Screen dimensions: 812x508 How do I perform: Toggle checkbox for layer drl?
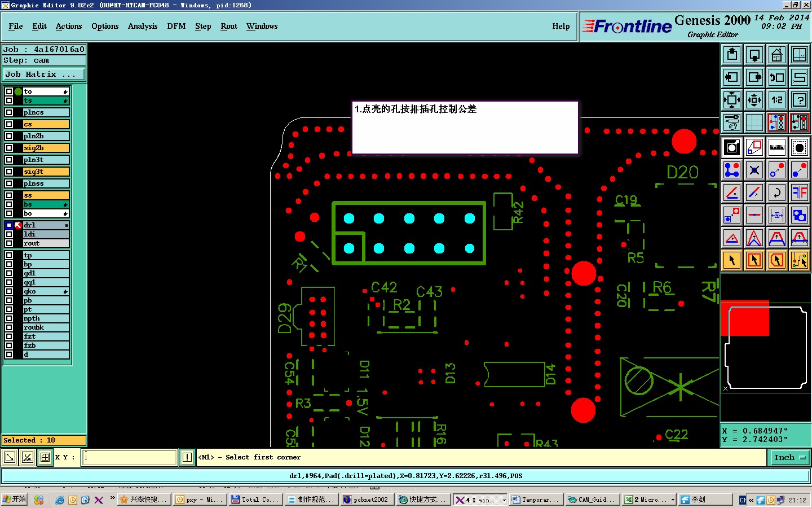point(9,225)
